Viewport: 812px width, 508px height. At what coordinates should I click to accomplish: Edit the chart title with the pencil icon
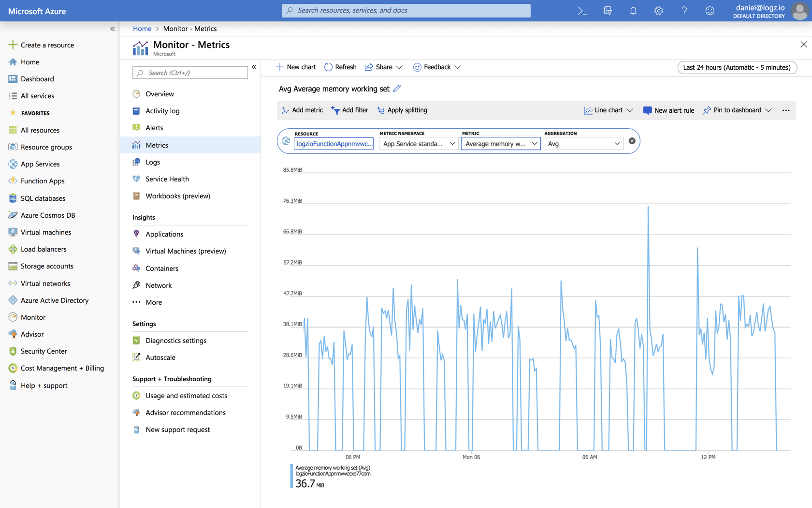coord(397,89)
